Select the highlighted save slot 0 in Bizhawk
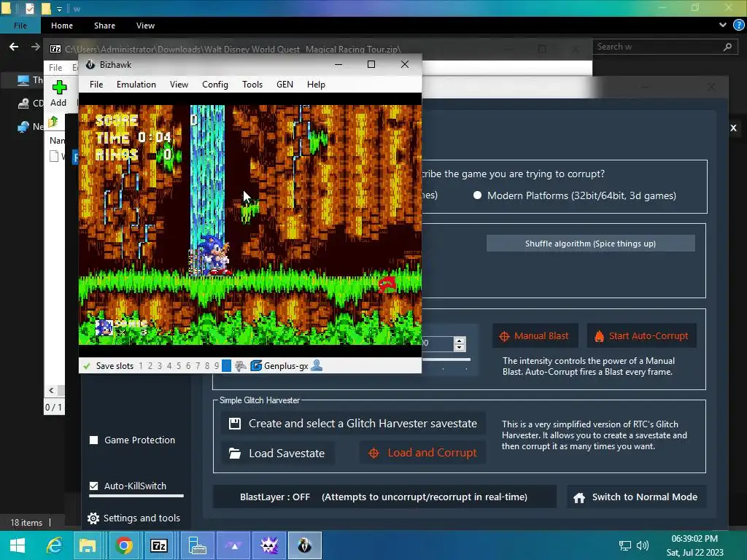 tap(226, 366)
